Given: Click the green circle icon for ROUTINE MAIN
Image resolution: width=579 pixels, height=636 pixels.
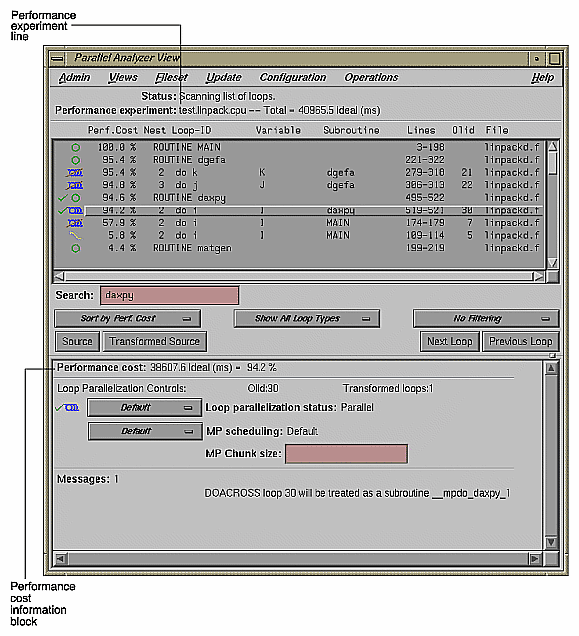Looking at the screenshot, I should pyautogui.click(x=75, y=148).
